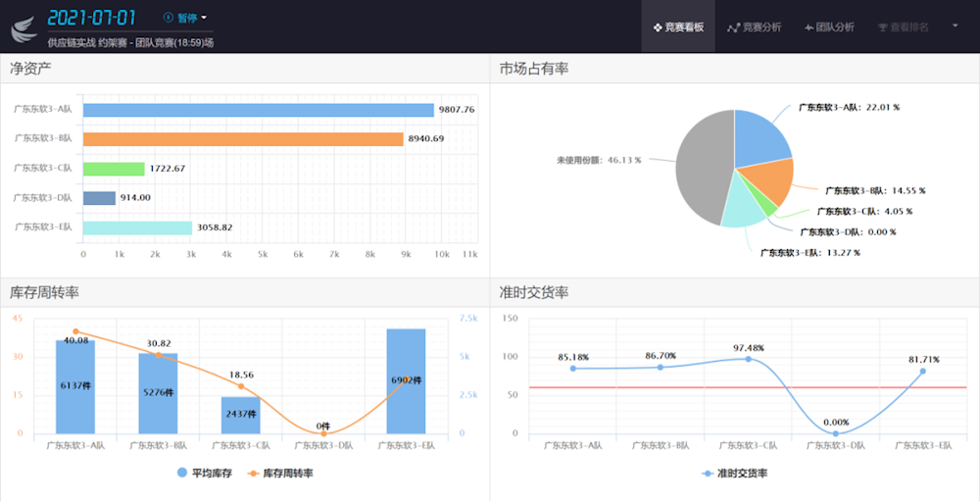Click the 查看排名 link
980x503 pixels.
[x=909, y=27]
